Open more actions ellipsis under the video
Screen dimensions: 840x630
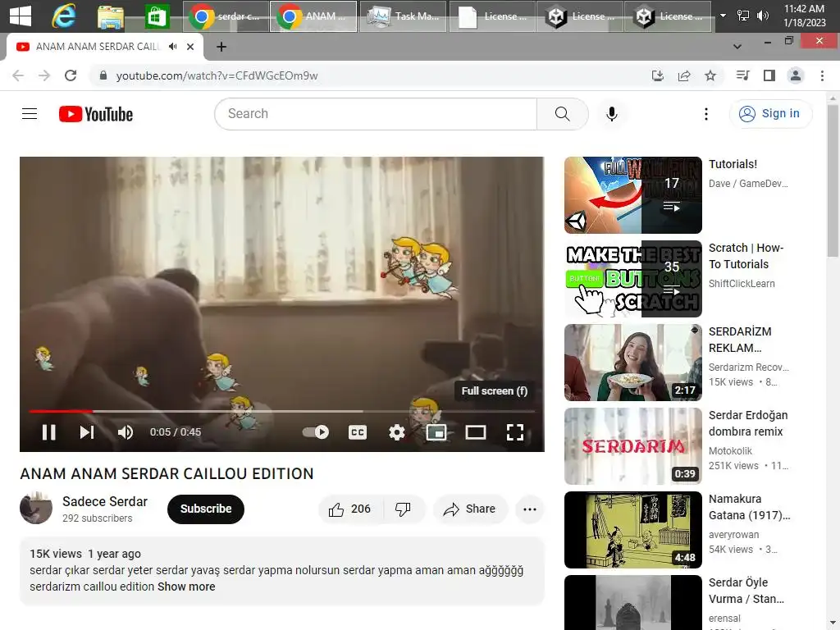click(529, 509)
